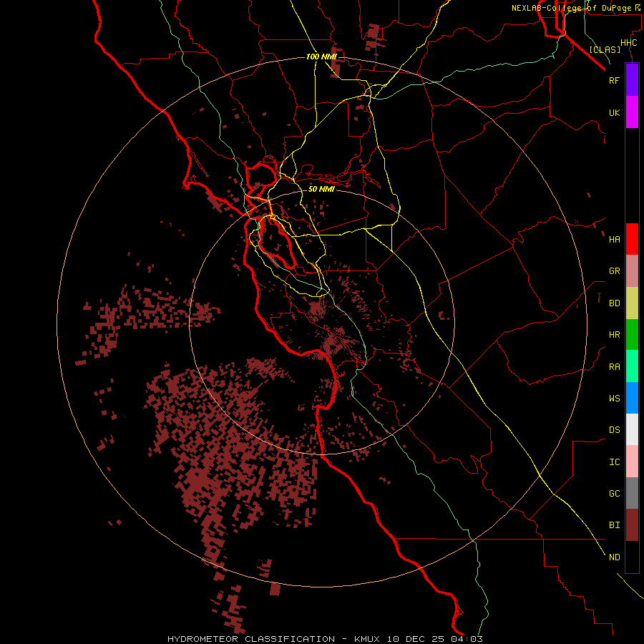This screenshot has height=644, width=644.
Task: Click the "GC" legend label
Action: [614, 493]
